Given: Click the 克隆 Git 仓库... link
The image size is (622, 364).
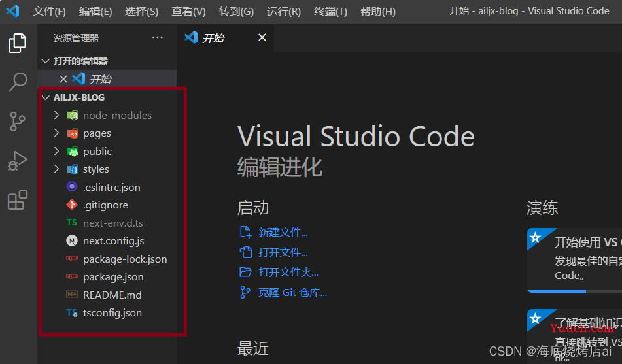Looking at the screenshot, I should [292, 293].
